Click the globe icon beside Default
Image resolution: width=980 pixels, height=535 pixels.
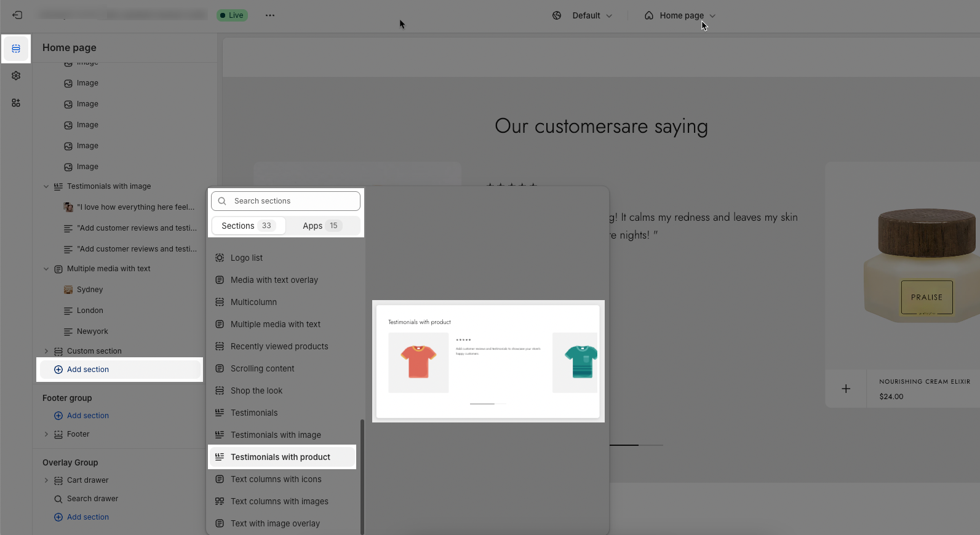click(x=557, y=15)
